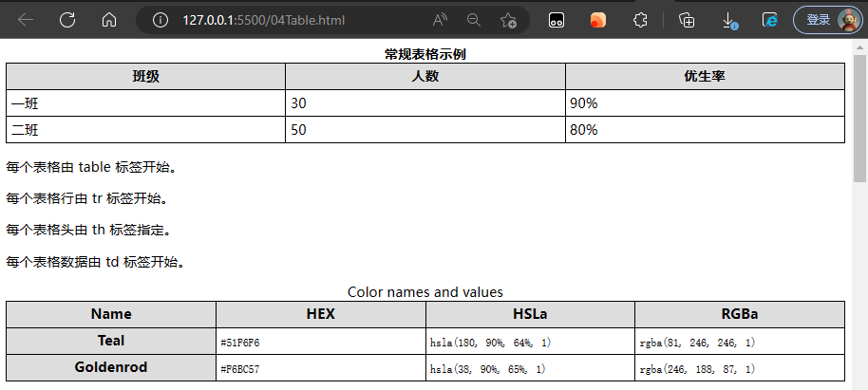The image size is (868, 390).
Task: Open the Extensions puzzle piece menu
Action: tap(640, 21)
